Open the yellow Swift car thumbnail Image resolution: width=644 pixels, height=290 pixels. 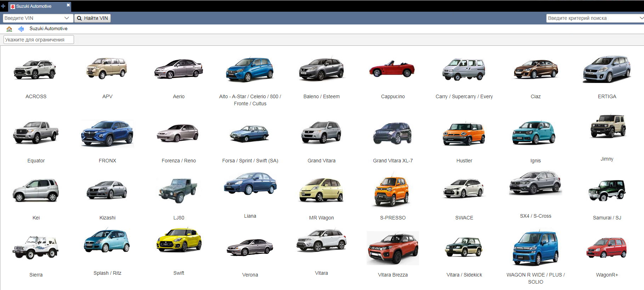pos(179,240)
